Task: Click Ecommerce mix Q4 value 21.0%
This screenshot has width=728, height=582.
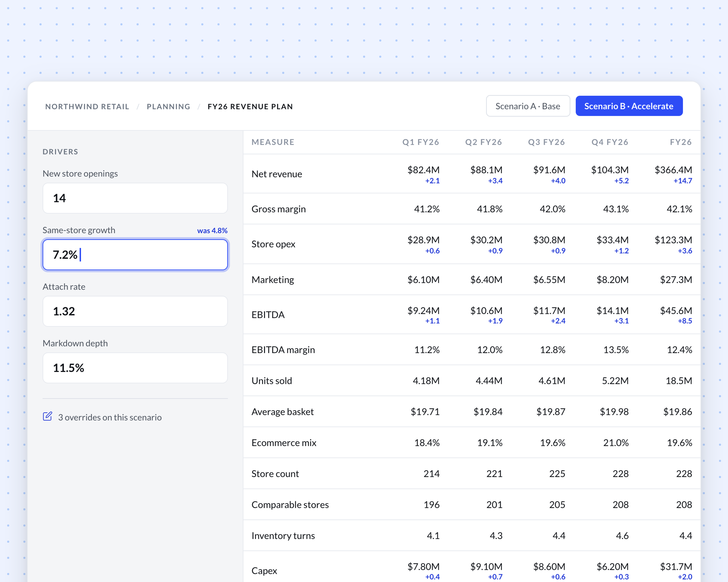Action: point(616,443)
